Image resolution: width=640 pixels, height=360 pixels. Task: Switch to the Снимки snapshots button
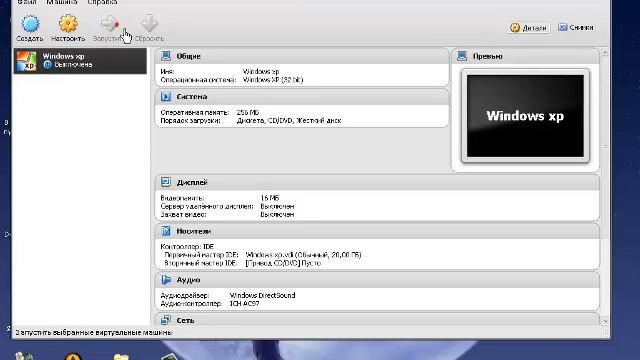(576, 27)
